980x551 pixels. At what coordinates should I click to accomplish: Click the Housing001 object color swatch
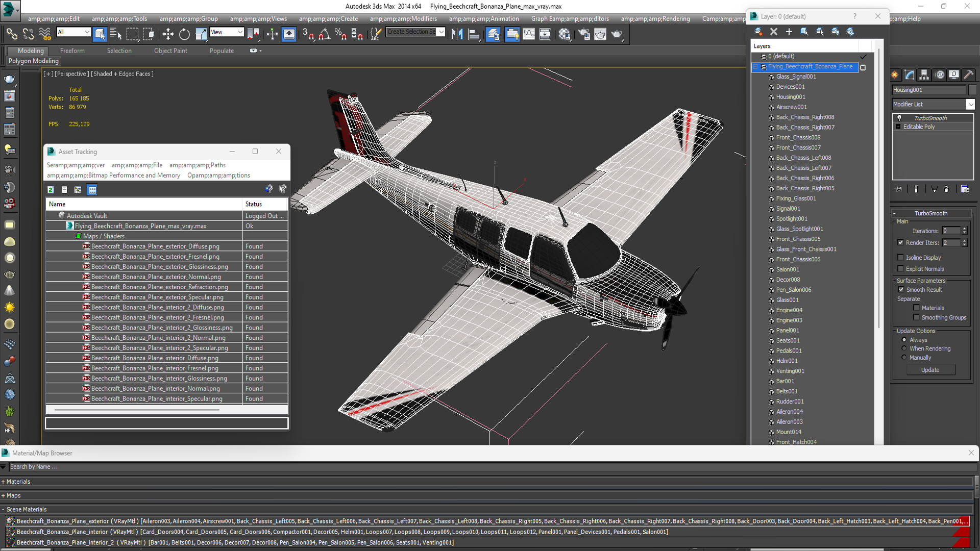click(972, 90)
